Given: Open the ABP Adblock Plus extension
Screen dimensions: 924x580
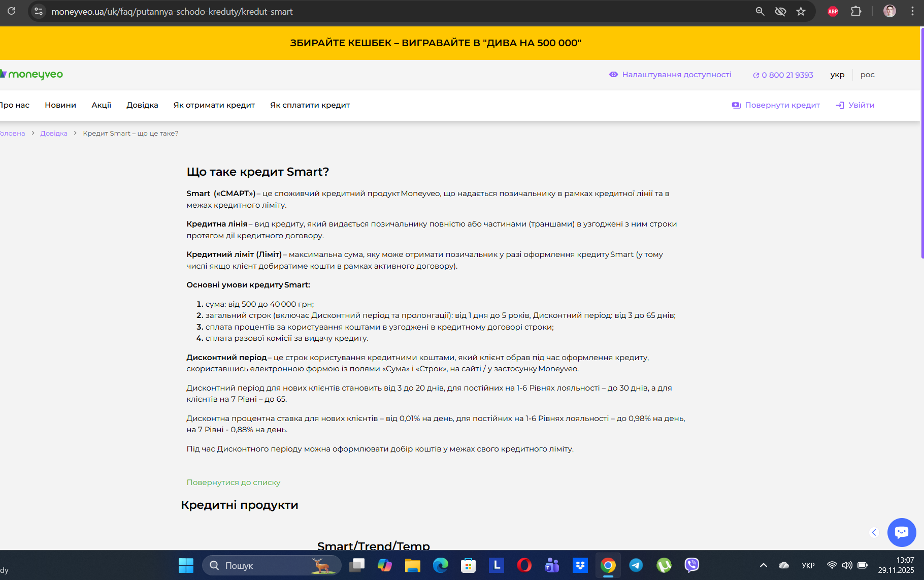Looking at the screenshot, I should coord(833,11).
